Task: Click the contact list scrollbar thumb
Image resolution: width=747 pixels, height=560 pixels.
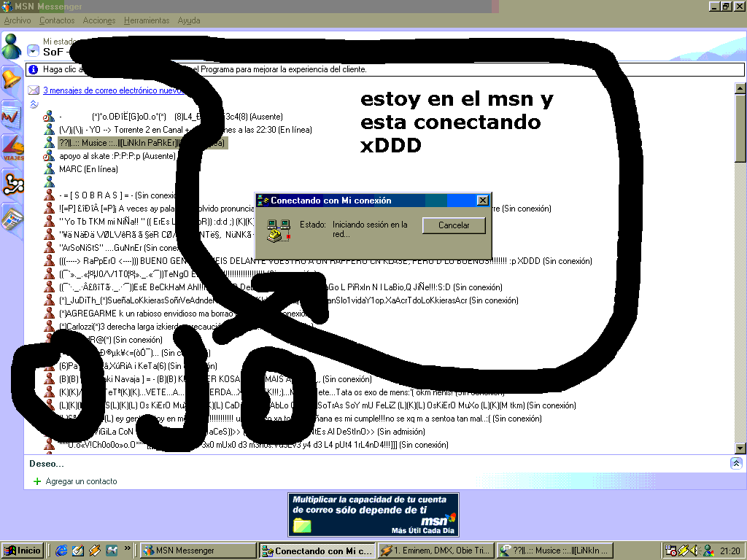Action: [x=740, y=128]
